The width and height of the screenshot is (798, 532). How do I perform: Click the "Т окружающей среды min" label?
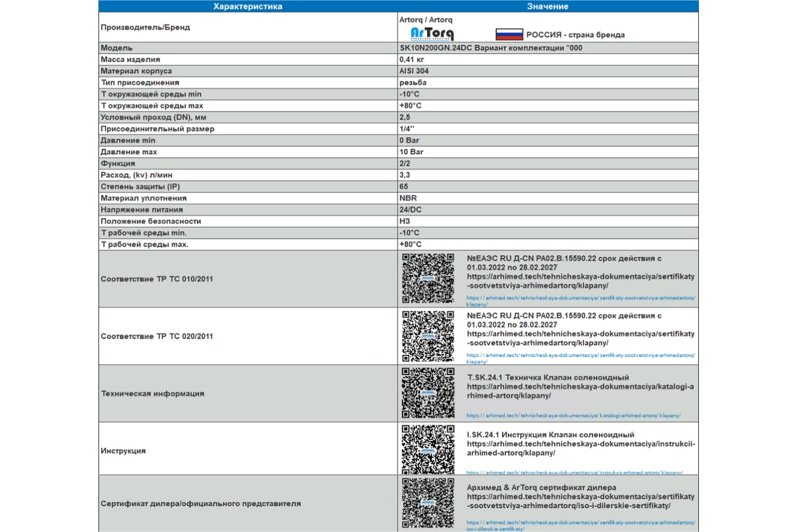pyautogui.click(x=151, y=94)
